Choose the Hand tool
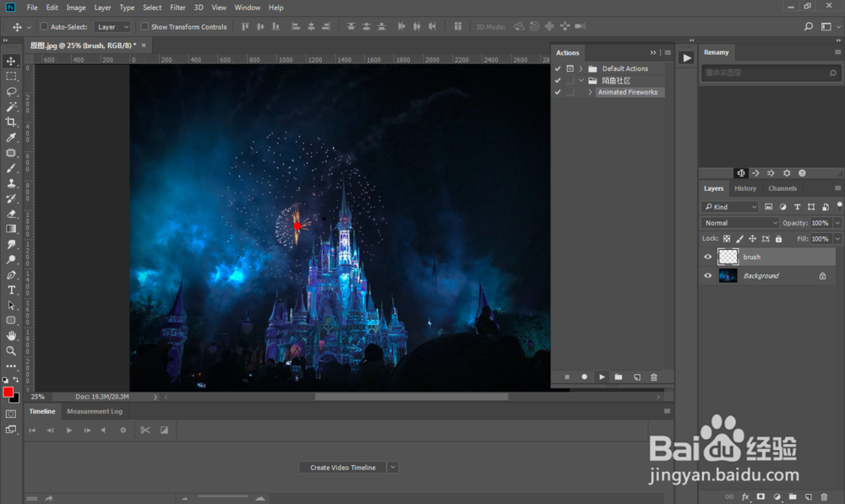845x504 pixels. point(11,335)
